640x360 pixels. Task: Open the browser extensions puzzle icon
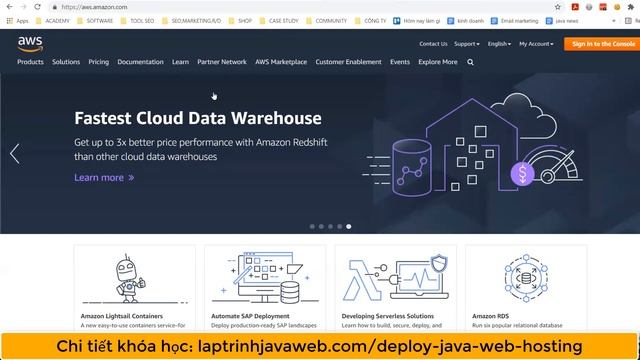point(631,7)
